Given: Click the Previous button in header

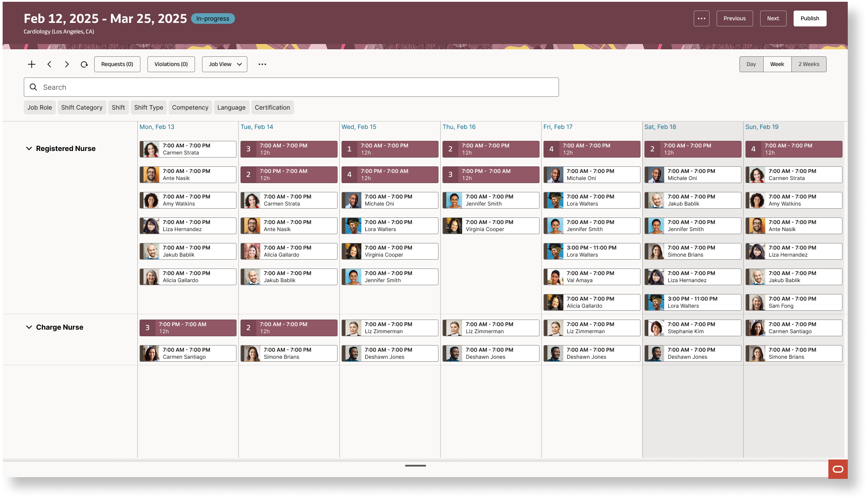Looking at the screenshot, I should coord(735,18).
